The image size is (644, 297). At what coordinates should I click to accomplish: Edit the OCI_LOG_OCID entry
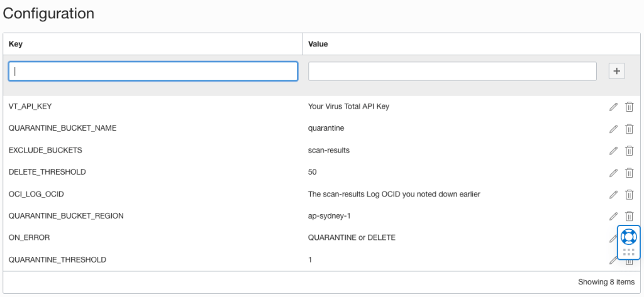613,195
